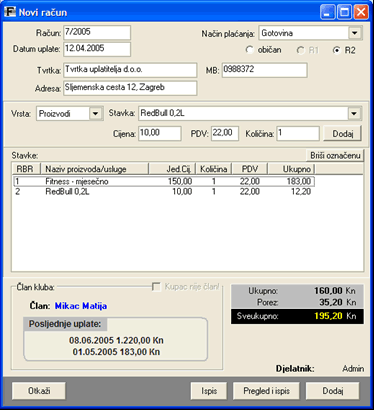The height and width of the screenshot is (410, 374).
Task: Click the Ispis print button
Action: (x=209, y=391)
